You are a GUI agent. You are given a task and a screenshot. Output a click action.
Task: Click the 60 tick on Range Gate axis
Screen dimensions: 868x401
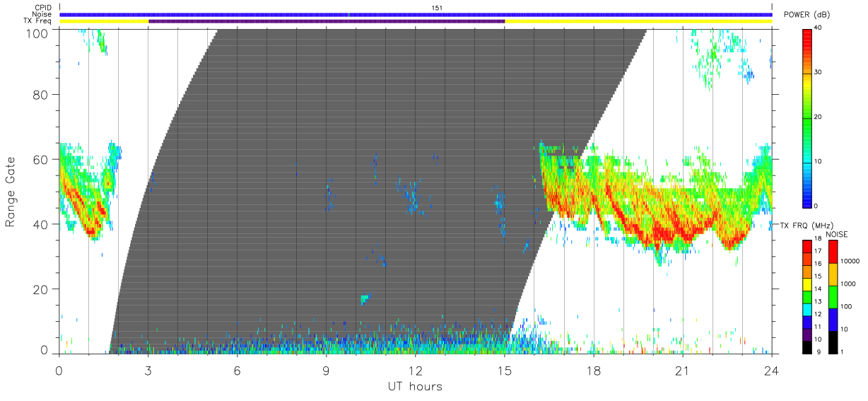40,159
